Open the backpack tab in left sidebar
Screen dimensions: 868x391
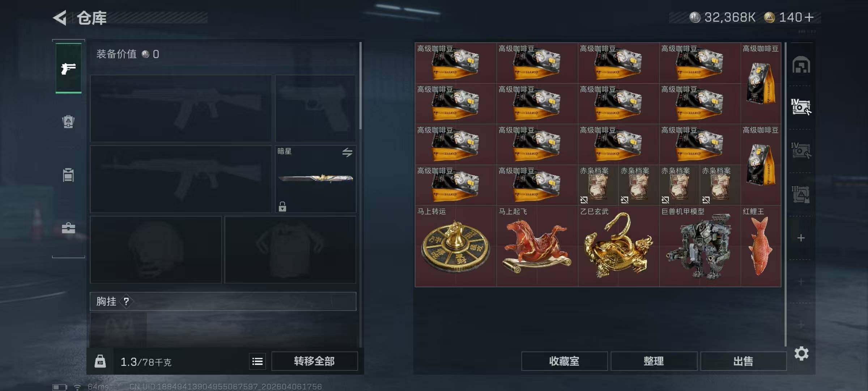68,122
